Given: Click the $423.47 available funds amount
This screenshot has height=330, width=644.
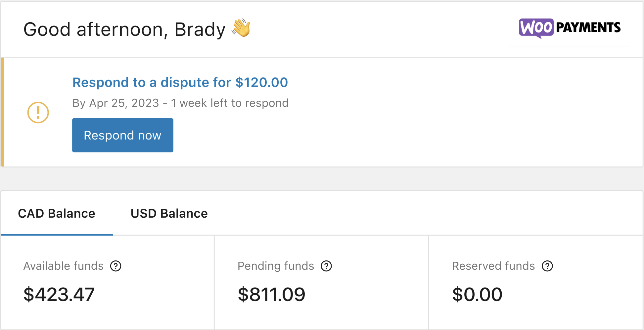Looking at the screenshot, I should (x=59, y=294).
